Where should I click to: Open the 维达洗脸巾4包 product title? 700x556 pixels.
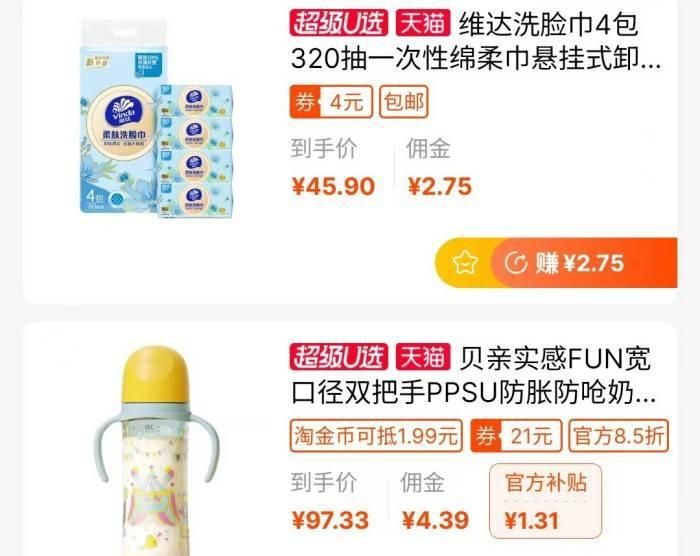tap(476, 41)
